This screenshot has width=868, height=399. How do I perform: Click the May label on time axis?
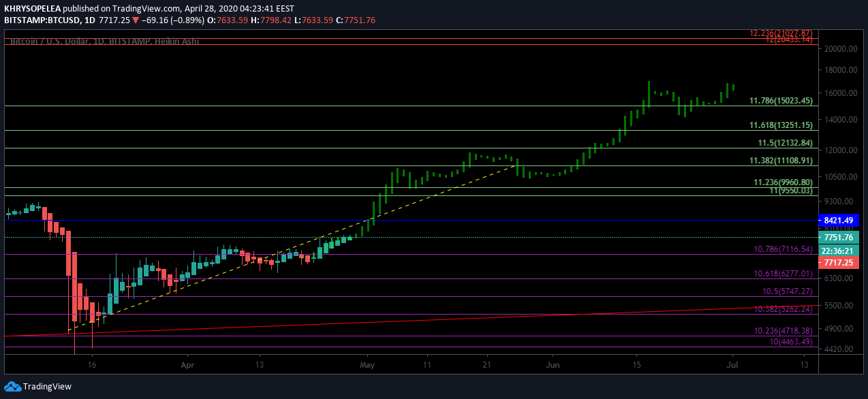coord(368,366)
